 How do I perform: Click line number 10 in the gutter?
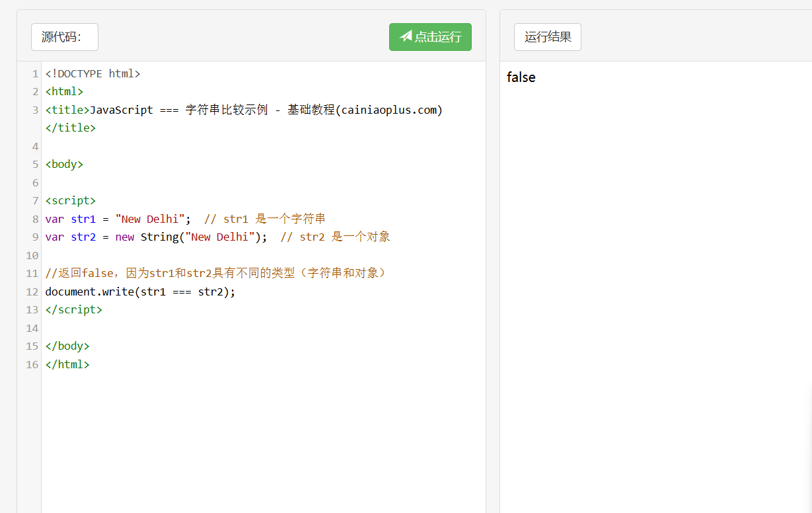pos(32,255)
